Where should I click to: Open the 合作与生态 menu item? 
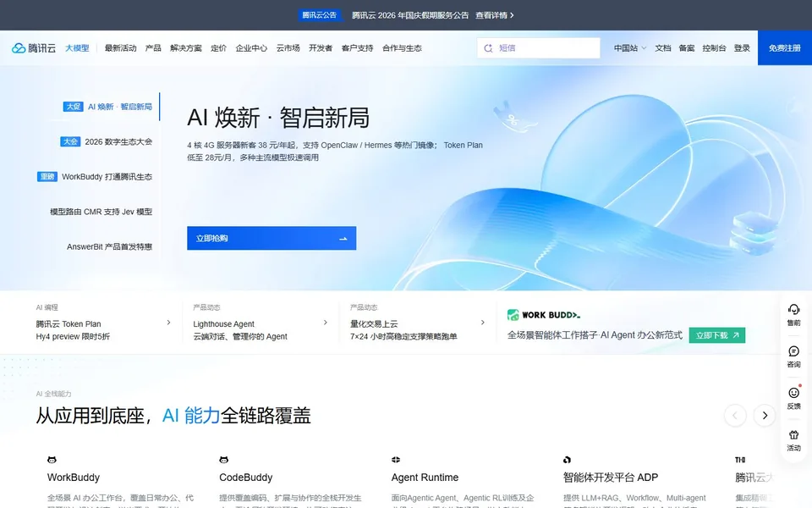402,48
